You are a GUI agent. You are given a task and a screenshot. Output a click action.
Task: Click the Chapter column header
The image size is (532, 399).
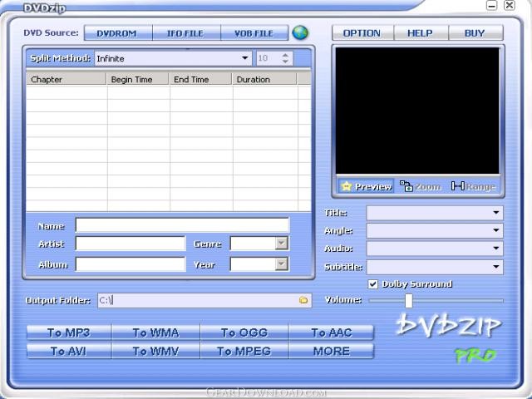66,79
